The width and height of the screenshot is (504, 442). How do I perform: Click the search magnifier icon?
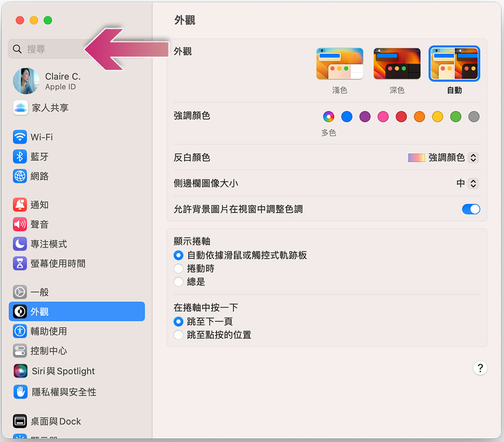(17, 49)
